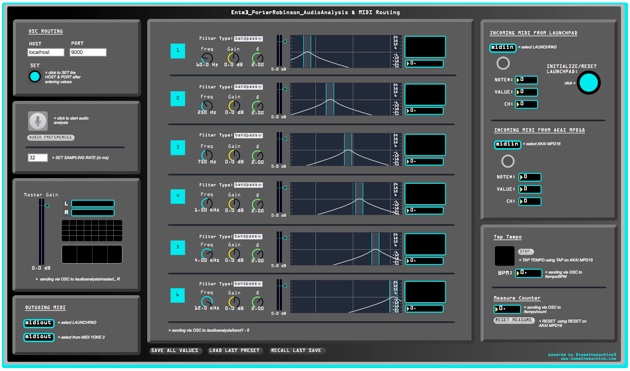630x371 pixels.
Task: Click the HOST field showing localhost
Action: [46, 52]
